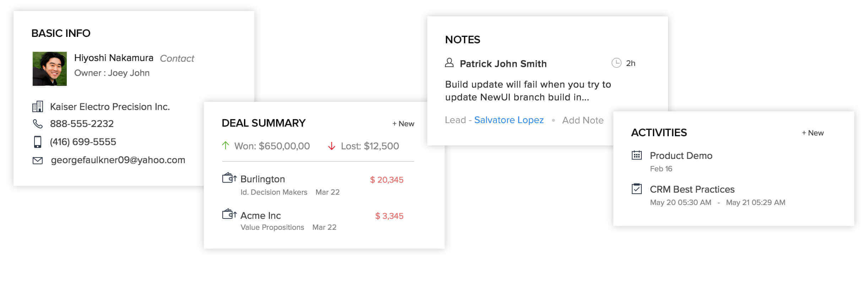
Task: Click the mobile phone icon
Action: [x=38, y=142]
